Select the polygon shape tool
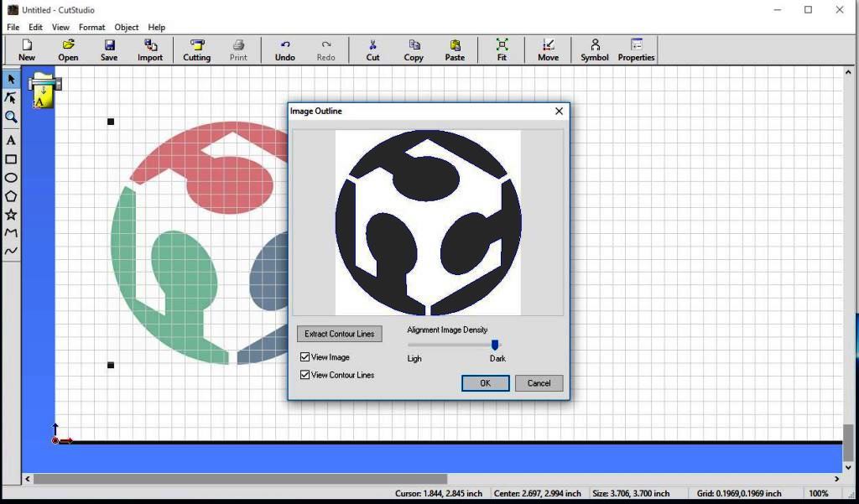This screenshot has height=504, width=859. pos(11,196)
